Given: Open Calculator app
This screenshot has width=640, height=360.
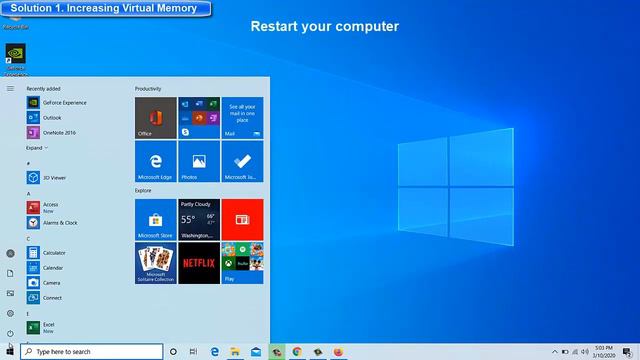Looking at the screenshot, I should click(46, 253).
